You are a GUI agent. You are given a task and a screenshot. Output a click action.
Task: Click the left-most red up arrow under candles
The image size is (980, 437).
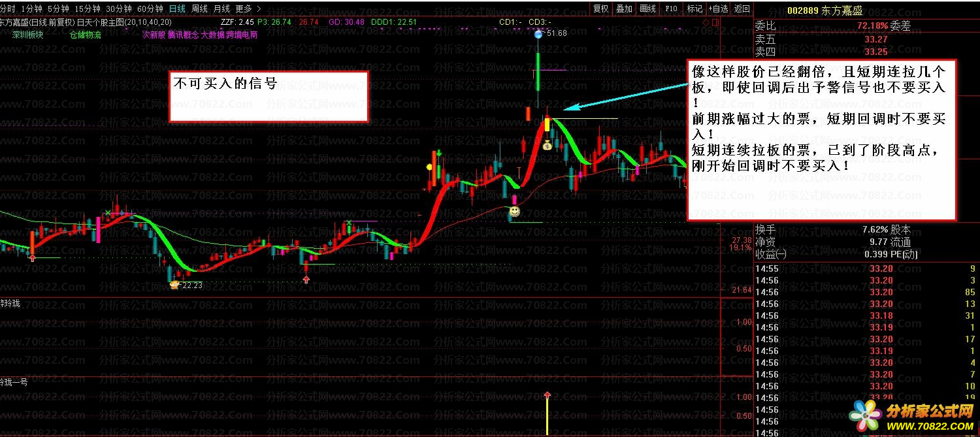pyautogui.click(x=32, y=259)
